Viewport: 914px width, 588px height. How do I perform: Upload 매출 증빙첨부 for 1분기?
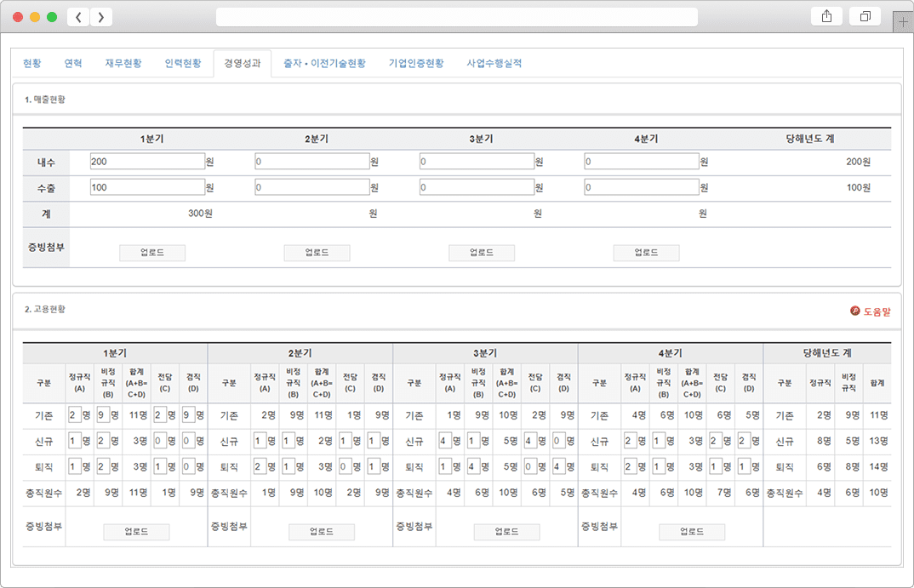(152, 253)
